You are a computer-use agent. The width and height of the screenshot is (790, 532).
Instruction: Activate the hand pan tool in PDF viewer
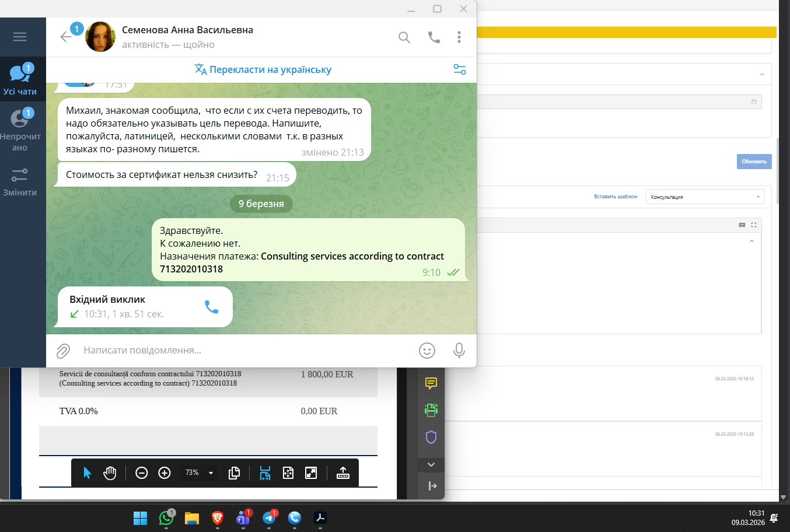coord(110,473)
